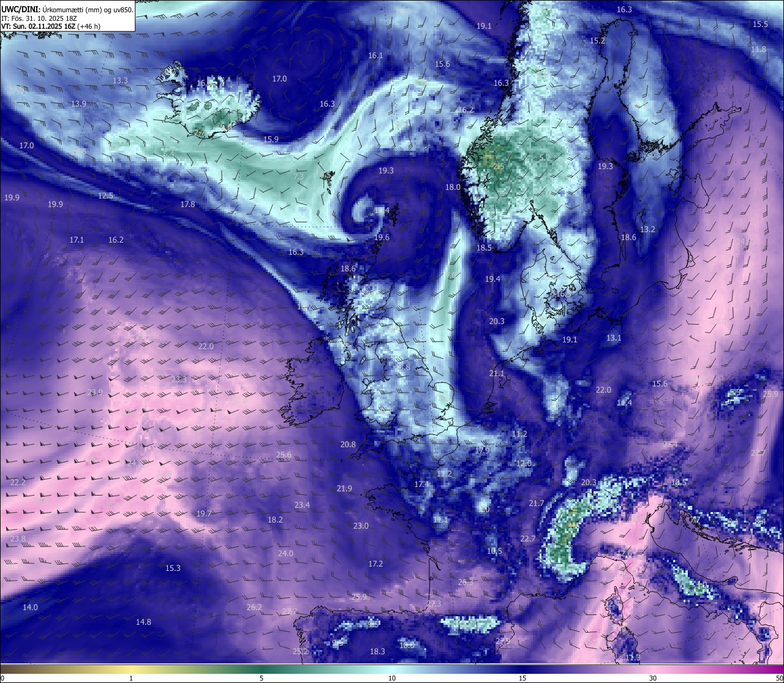Select the 25.6 value label
784x683 pixels.
284,455
